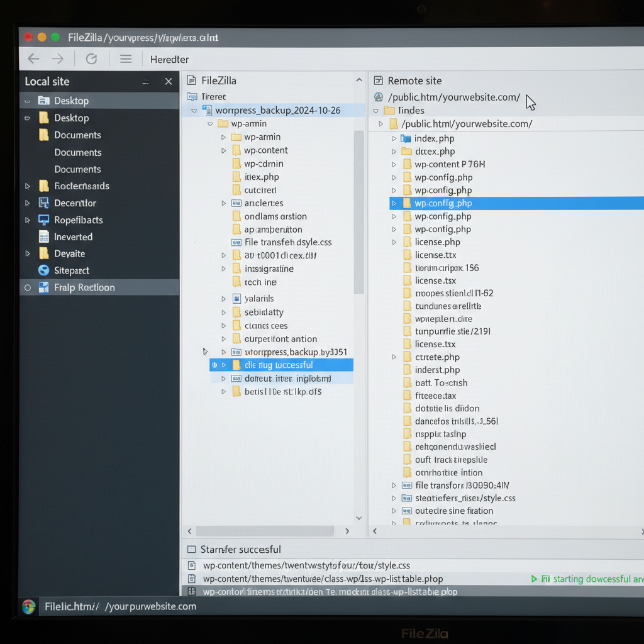Click the Remote site panel header
The image size is (644, 644).
[x=414, y=80]
